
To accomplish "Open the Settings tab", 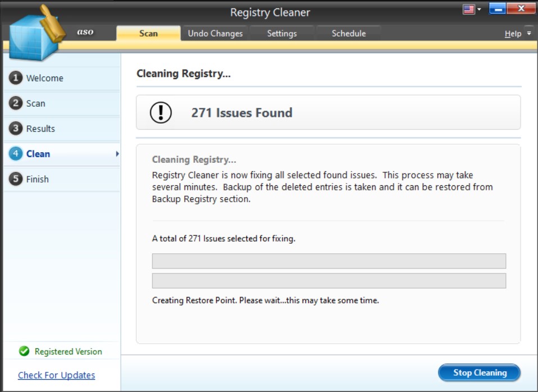I will 283,33.
